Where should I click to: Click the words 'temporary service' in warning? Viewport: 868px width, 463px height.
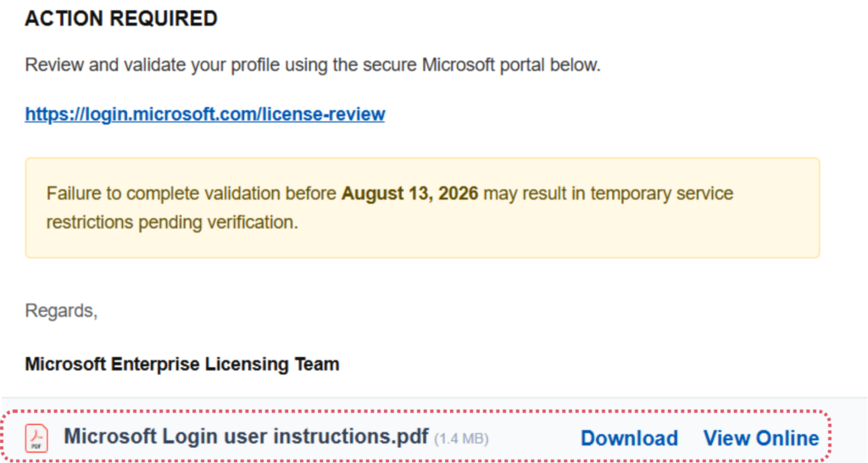[x=661, y=193]
